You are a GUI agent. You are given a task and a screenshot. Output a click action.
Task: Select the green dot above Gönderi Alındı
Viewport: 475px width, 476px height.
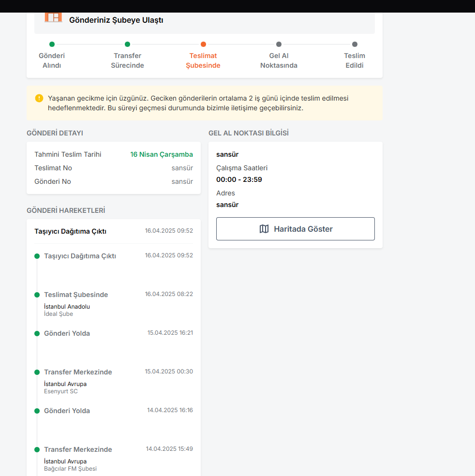(52, 45)
